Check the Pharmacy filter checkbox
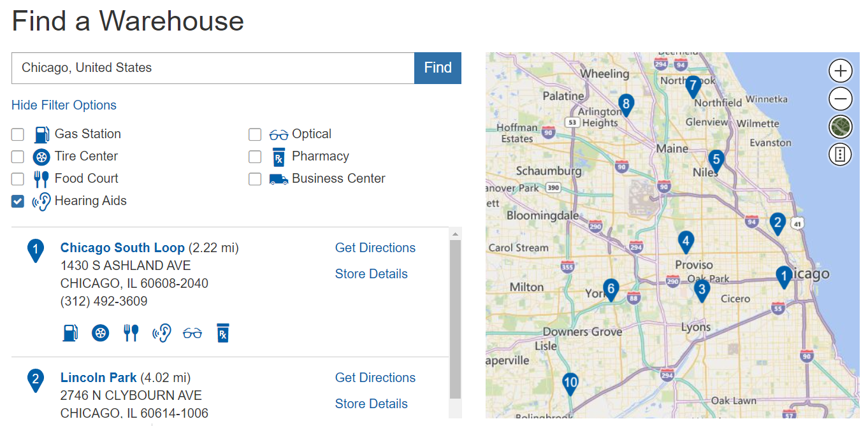 (255, 157)
